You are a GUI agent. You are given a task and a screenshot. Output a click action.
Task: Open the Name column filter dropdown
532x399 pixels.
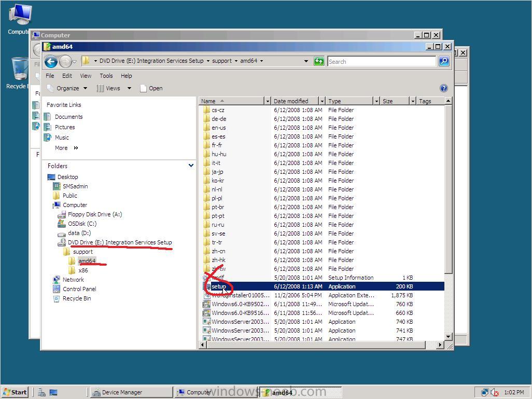point(268,101)
